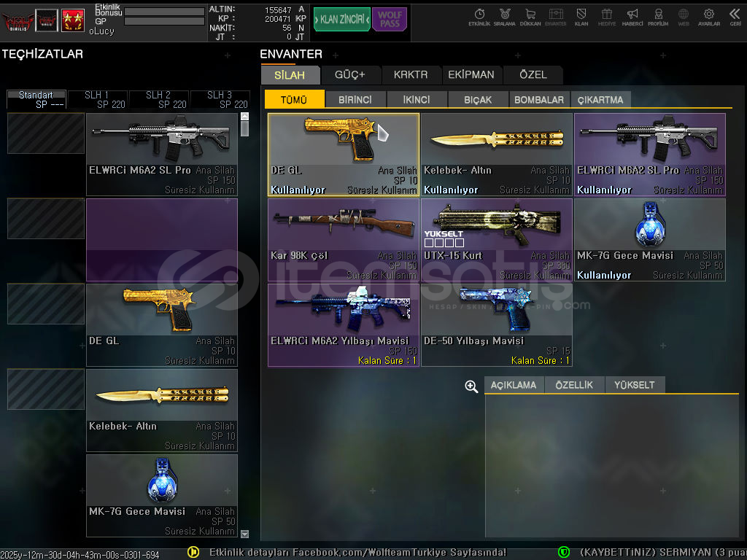Screen dimensions: 747x560
Task: Click the KP balance value 200471
Action: tap(278, 19)
